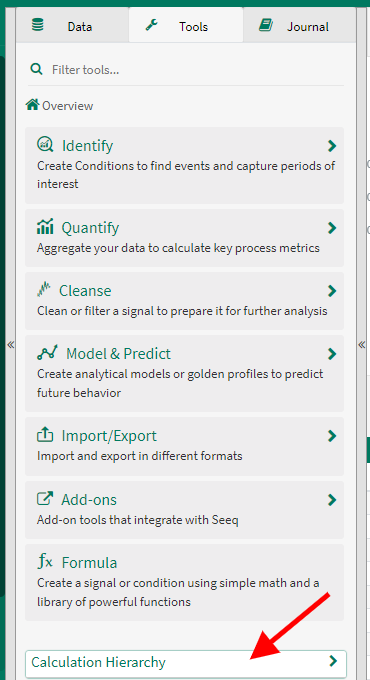Select the Tools tab
This screenshot has width=370, height=680.
pyautogui.click(x=186, y=26)
